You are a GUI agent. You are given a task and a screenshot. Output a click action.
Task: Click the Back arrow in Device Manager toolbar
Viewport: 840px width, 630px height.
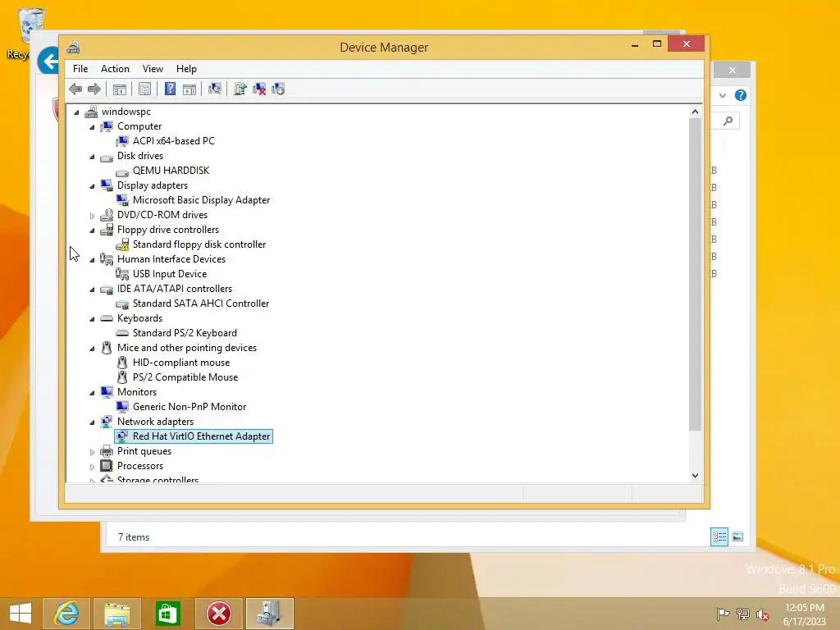[75, 89]
